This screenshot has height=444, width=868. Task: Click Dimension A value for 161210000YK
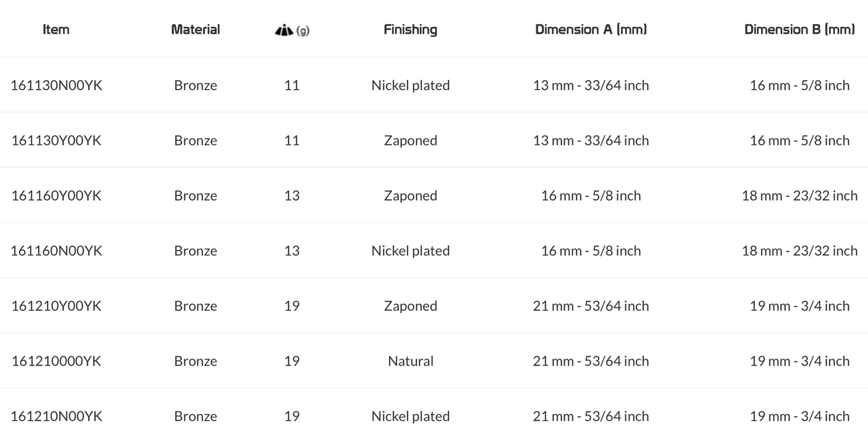[590, 362]
